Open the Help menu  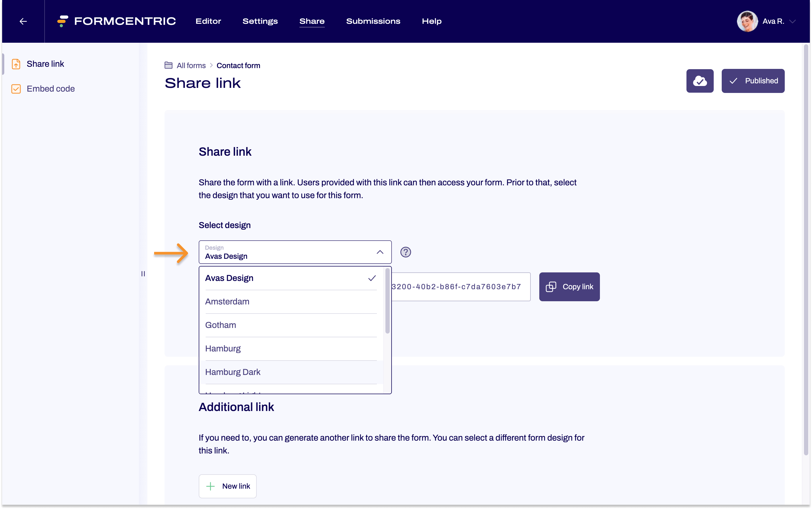click(x=431, y=21)
